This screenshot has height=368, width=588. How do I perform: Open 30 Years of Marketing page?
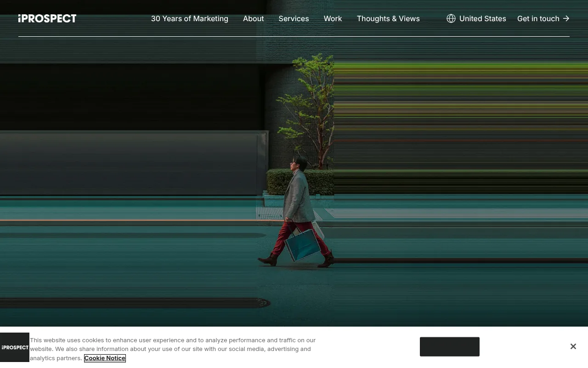[190, 18]
